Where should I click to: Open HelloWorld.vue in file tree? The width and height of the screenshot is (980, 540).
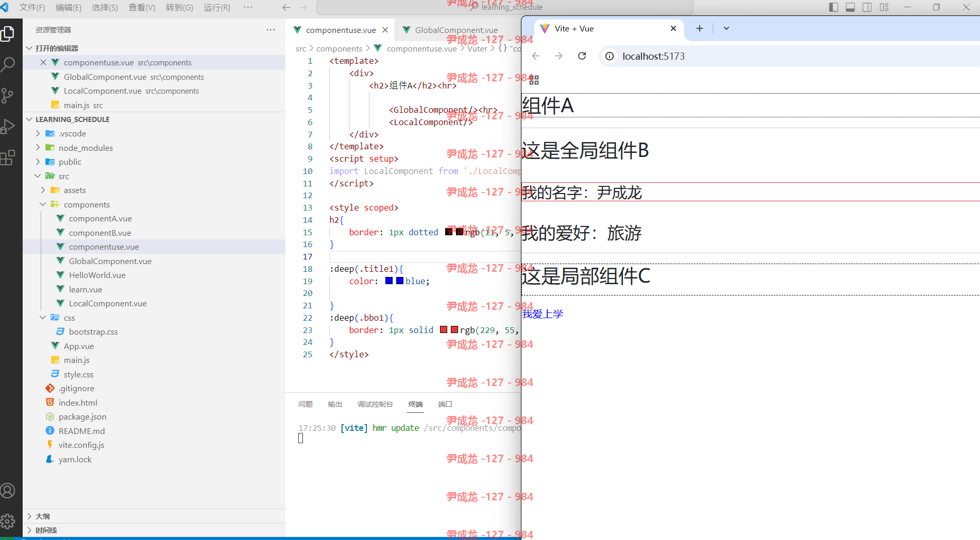(x=97, y=275)
